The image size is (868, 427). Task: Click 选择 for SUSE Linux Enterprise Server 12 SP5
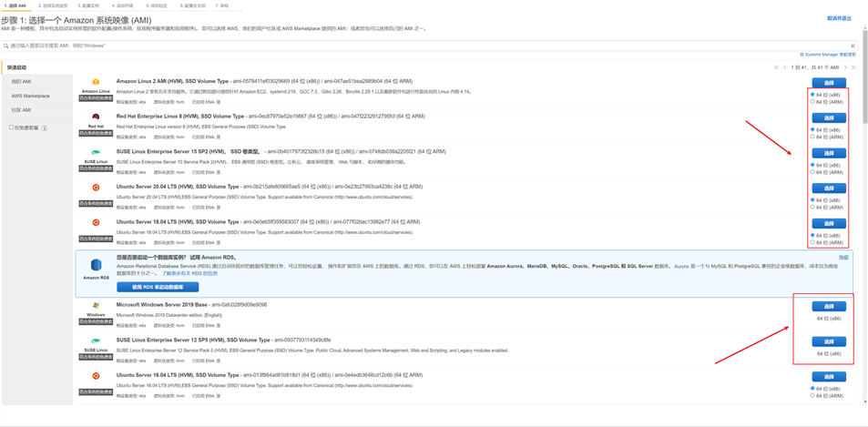[829, 341]
